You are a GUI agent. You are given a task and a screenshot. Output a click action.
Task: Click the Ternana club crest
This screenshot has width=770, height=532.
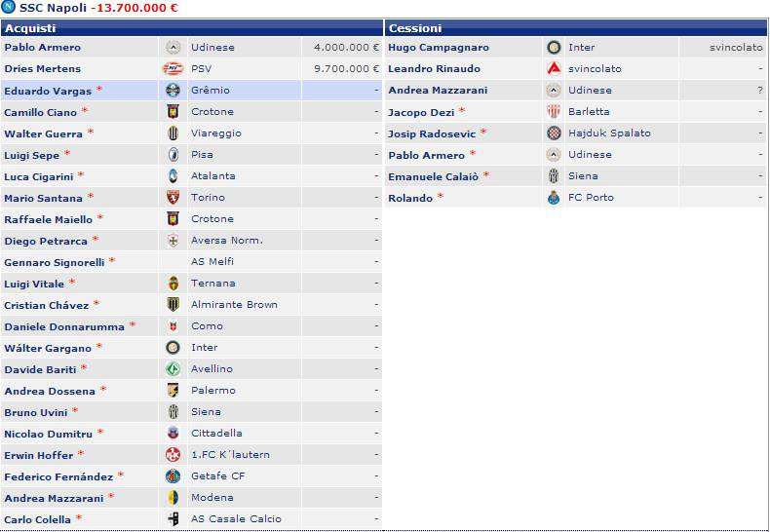tap(173, 284)
